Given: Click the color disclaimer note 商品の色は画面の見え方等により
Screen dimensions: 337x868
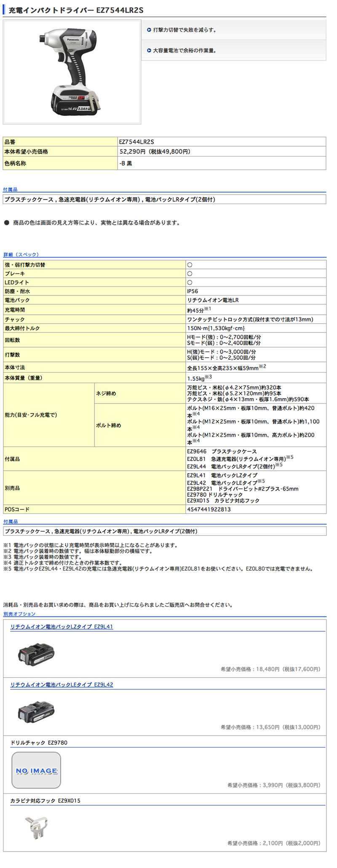Looking at the screenshot, I should (x=96, y=222).
